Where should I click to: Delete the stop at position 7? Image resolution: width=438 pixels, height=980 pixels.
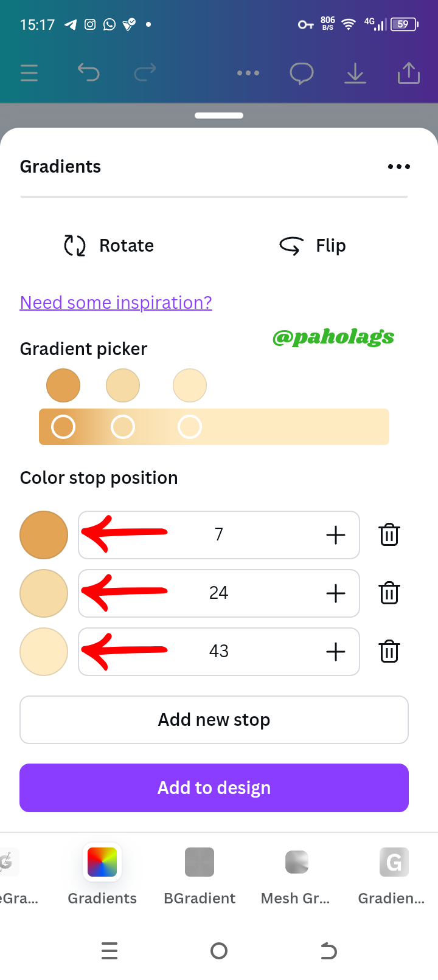tap(389, 535)
